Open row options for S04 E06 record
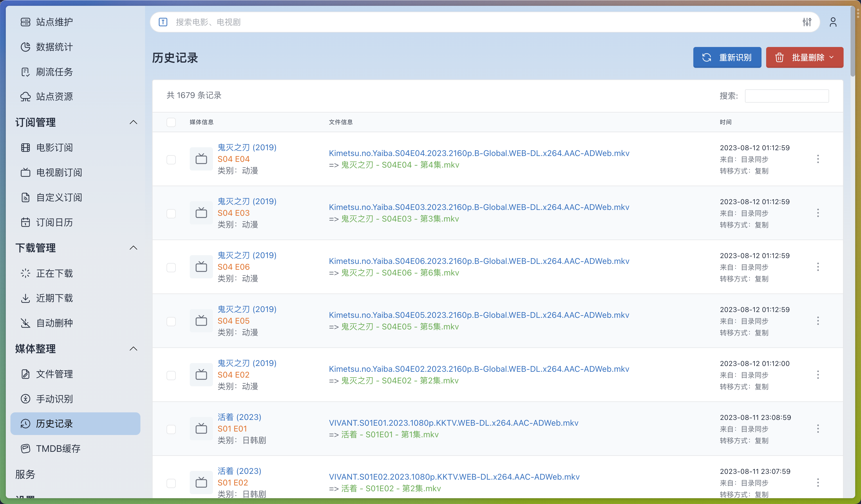This screenshot has width=861, height=504. coord(817,267)
